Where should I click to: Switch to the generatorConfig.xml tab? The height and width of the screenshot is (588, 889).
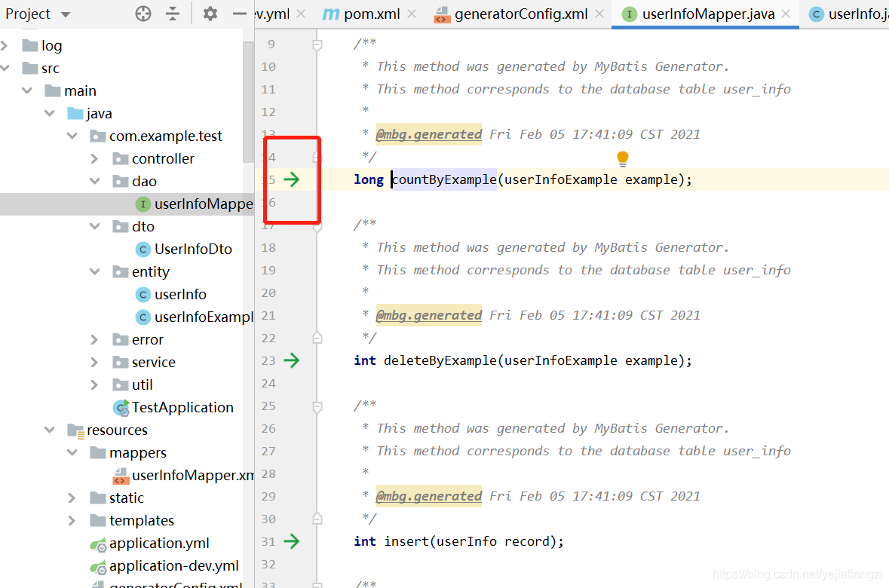click(521, 14)
